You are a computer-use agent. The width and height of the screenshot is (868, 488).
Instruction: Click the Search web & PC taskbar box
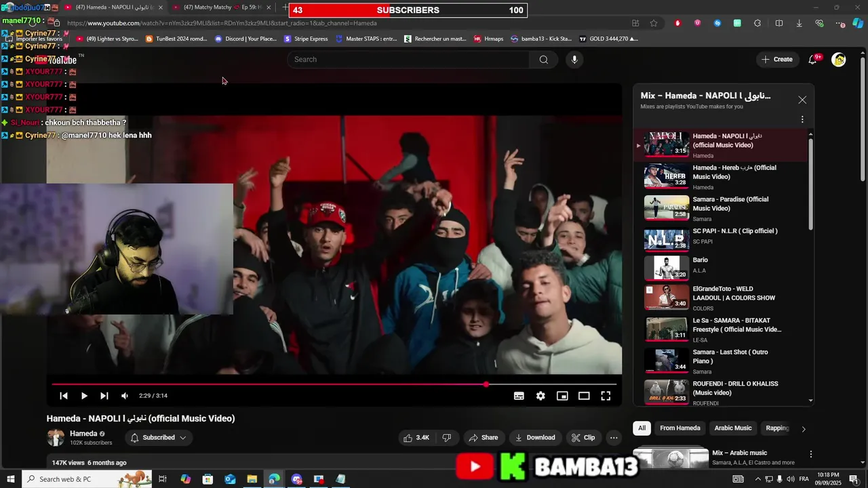tap(87, 479)
